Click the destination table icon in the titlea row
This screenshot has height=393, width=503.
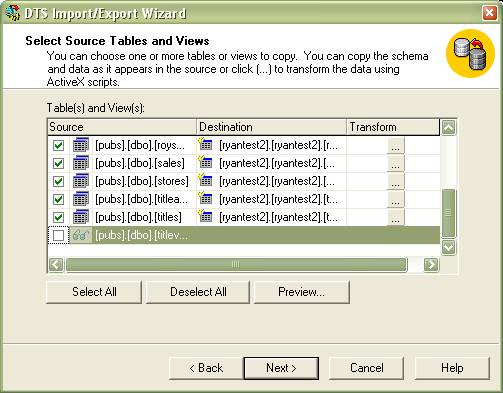tap(205, 198)
